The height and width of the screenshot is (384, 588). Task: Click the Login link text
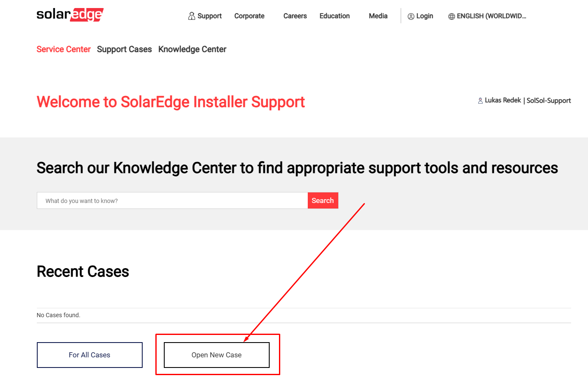pos(425,16)
